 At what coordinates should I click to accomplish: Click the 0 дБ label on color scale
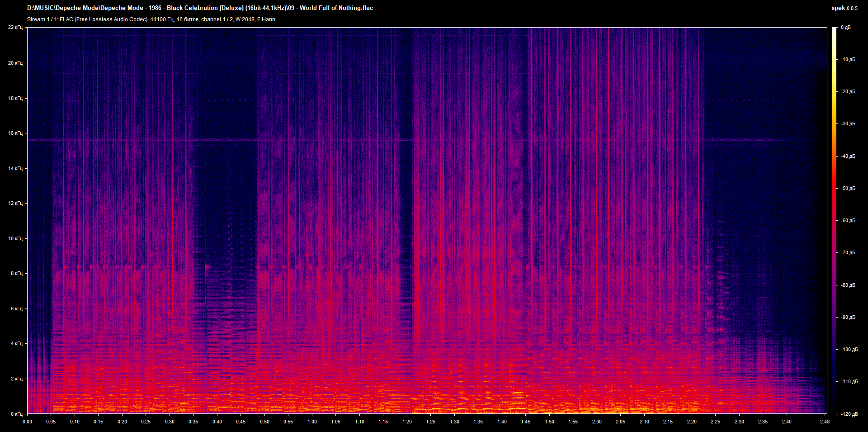845,28
